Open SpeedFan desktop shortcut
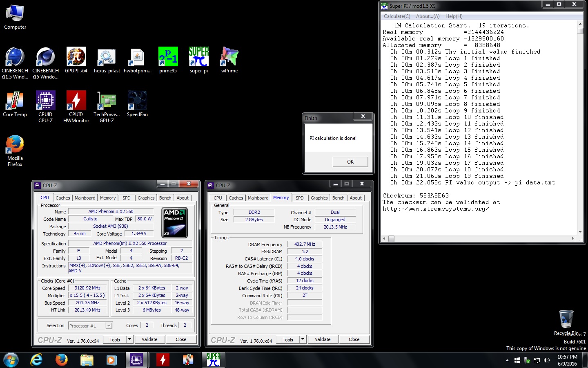This screenshot has height=368, width=588. point(138,104)
